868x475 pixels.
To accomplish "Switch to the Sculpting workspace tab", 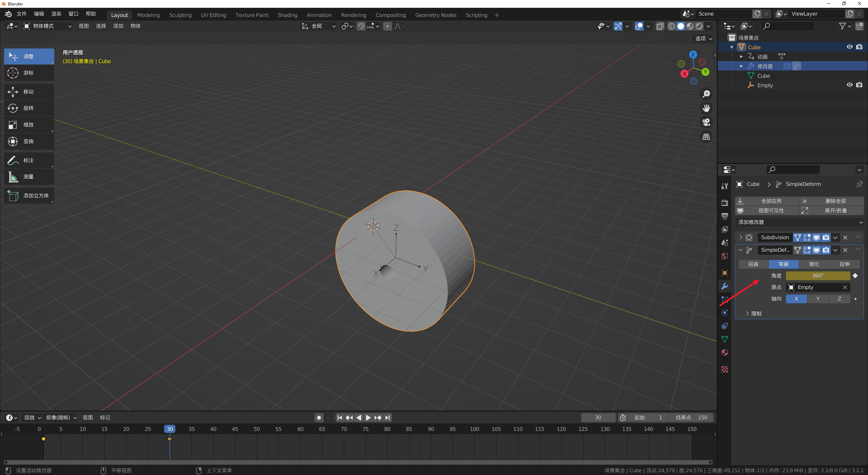I will click(180, 15).
